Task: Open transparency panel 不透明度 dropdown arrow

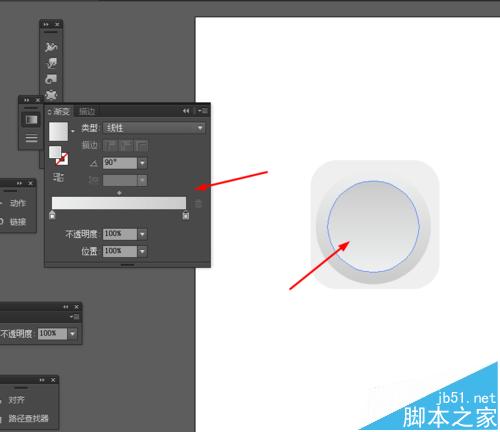Action: tap(72, 333)
